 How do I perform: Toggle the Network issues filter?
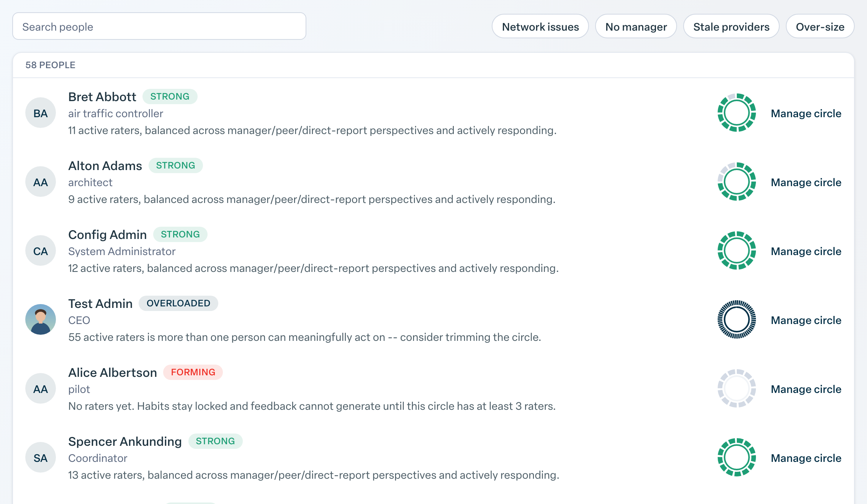tap(540, 26)
